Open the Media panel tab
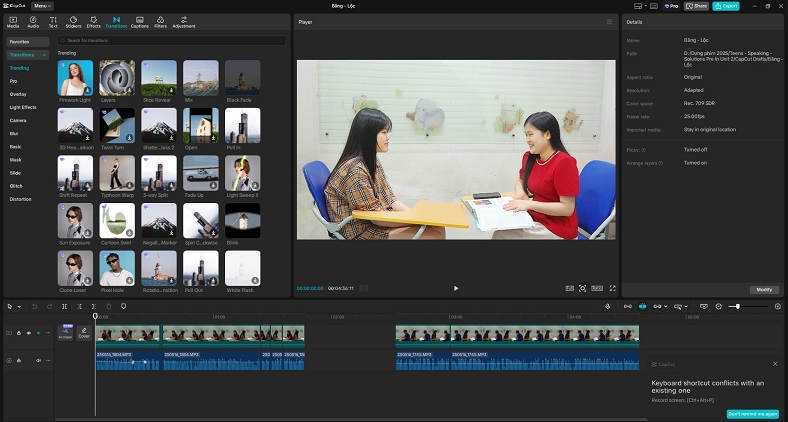Image resolution: width=788 pixels, height=422 pixels. pos(13,22)
